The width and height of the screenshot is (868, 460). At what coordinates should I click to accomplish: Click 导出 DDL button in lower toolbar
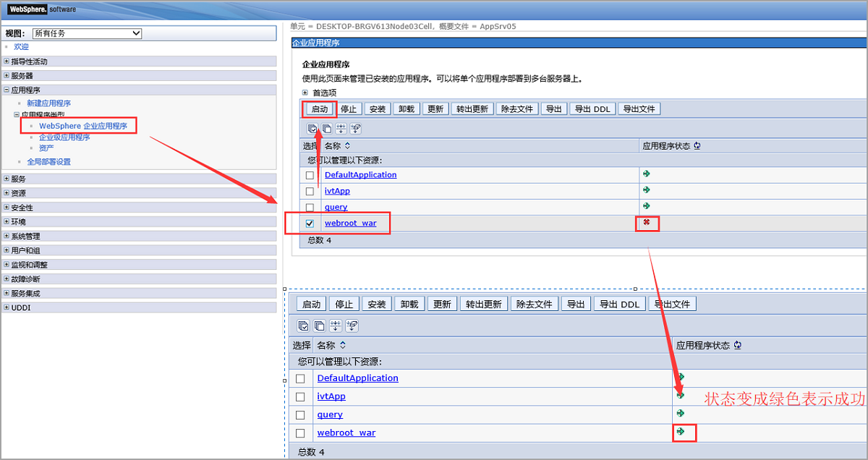(x=619, y=304)
